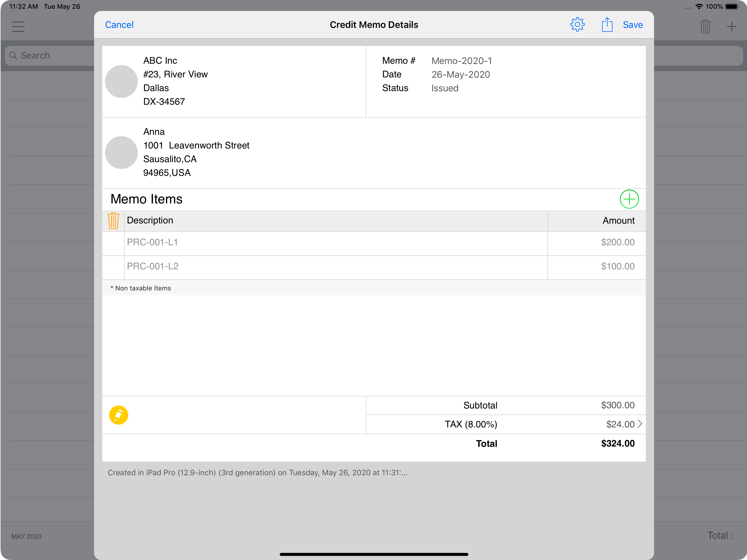
Task: Tap the Wi-Fi icon in status bar
Action: 699,6
